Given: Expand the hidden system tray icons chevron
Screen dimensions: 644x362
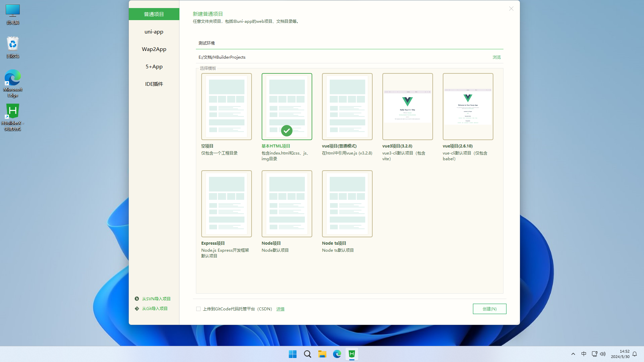Looking at the screenshot, I should [x=573, y=354].
